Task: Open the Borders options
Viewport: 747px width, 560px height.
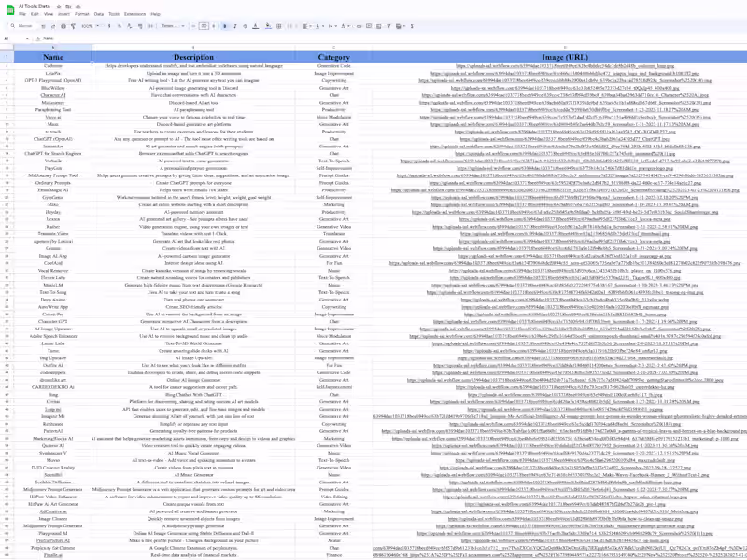Action: pos(278,26)
